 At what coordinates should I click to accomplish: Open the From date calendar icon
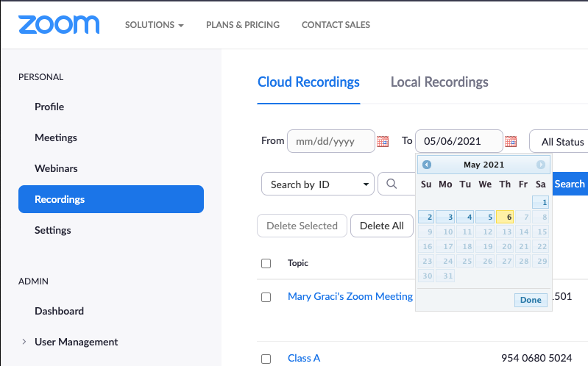[383, 142]
